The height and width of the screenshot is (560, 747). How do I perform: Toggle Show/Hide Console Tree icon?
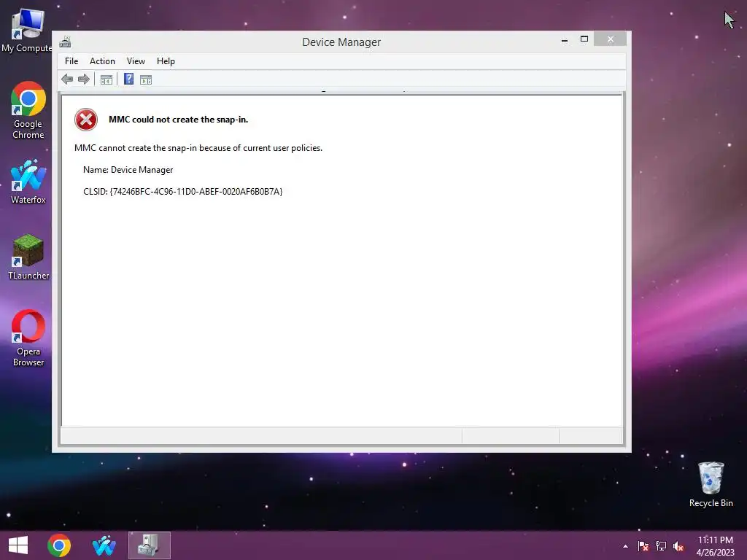tap(107, 79)
